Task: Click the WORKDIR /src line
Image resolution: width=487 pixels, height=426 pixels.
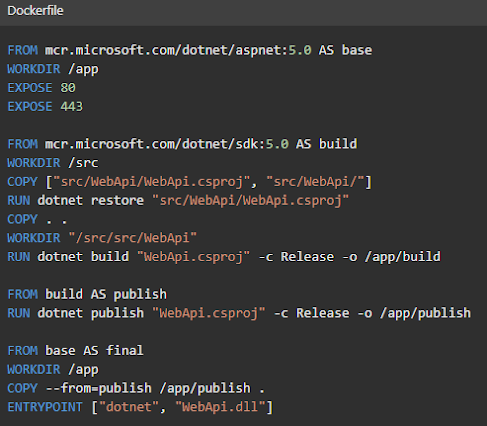Action: [53, 163]
